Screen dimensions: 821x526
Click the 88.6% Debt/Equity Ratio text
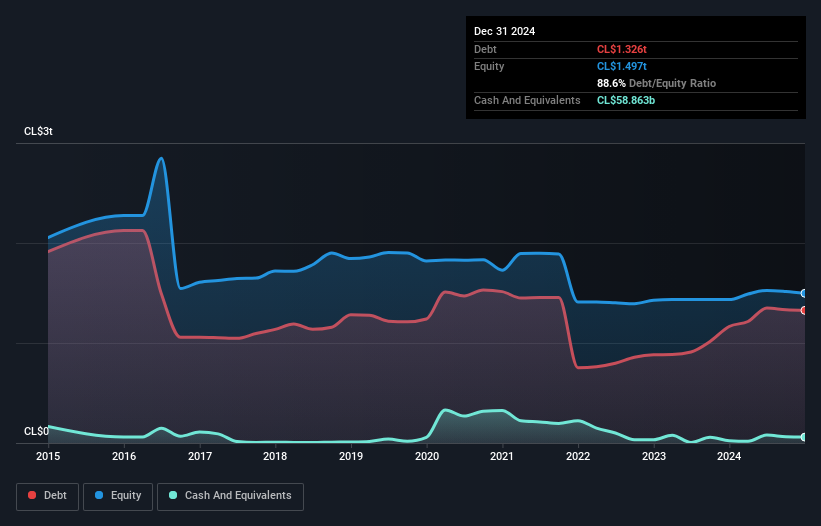point(656,83)
